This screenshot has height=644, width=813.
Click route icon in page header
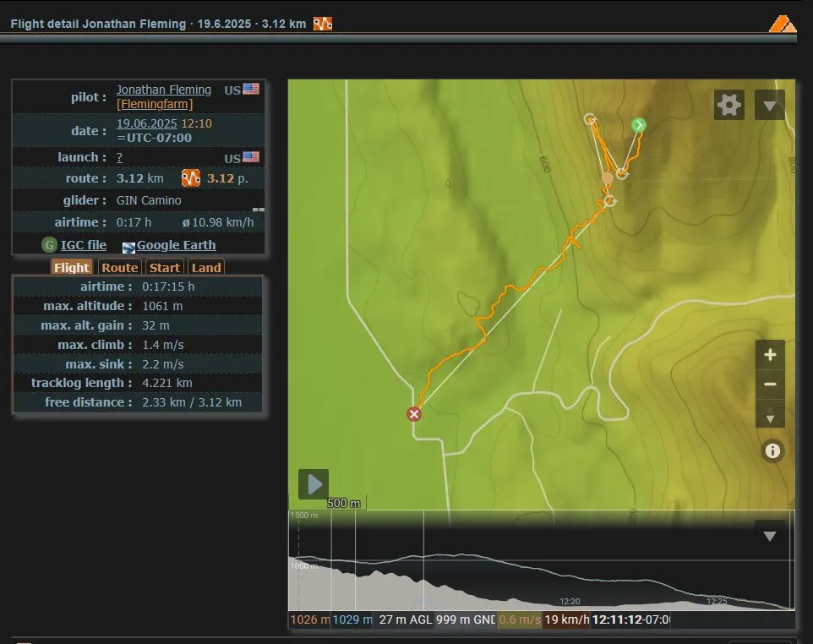pos(323,24)
